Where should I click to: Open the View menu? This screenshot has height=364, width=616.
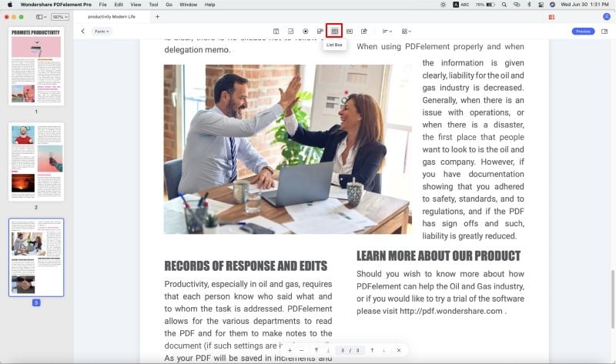tap(136, 5)
